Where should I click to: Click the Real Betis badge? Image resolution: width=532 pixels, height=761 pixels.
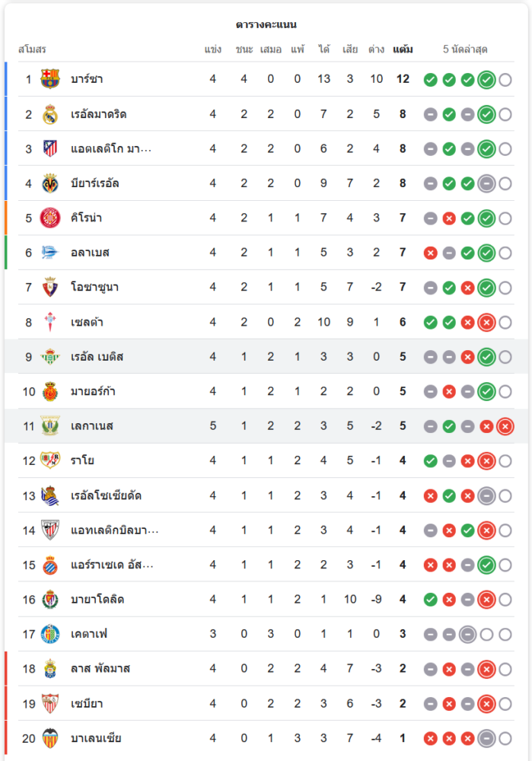[x=50, y=357]
